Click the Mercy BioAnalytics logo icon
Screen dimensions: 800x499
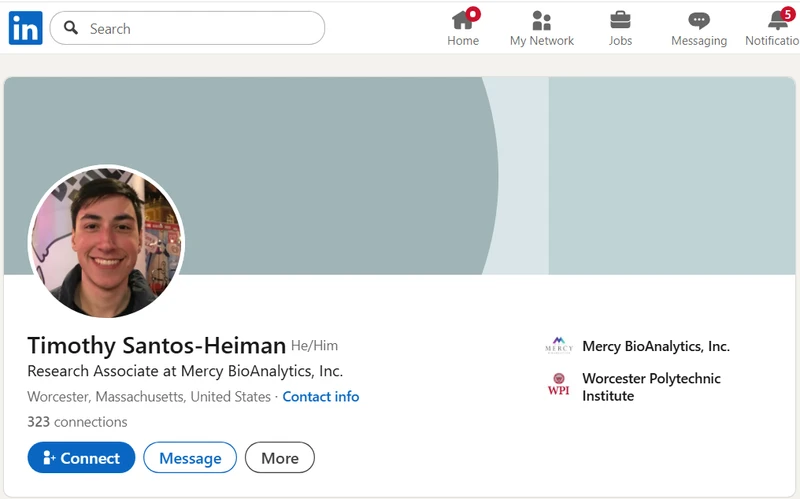point(559,345)
